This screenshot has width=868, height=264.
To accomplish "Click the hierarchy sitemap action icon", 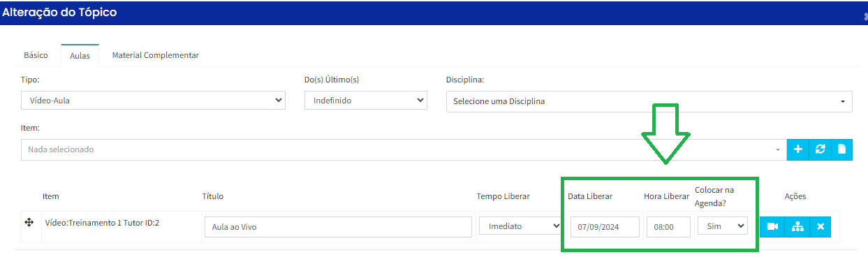I will coord(797,226).
